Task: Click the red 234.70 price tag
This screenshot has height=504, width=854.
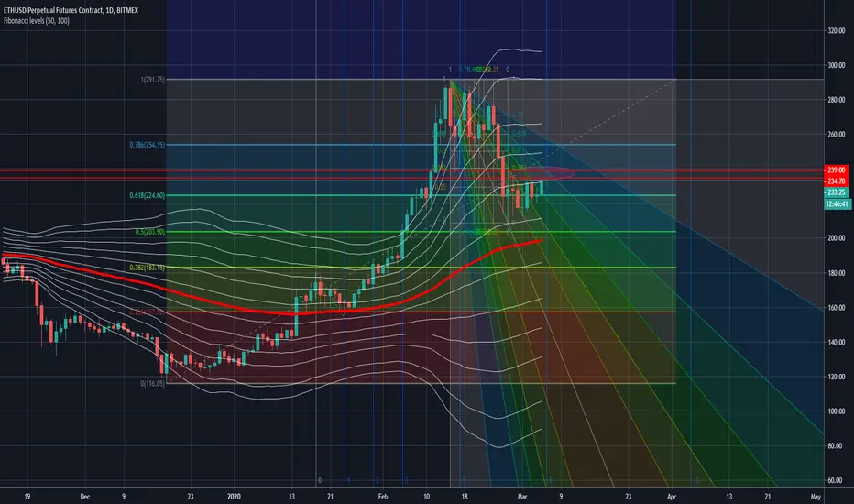Action: coord(836,181)
